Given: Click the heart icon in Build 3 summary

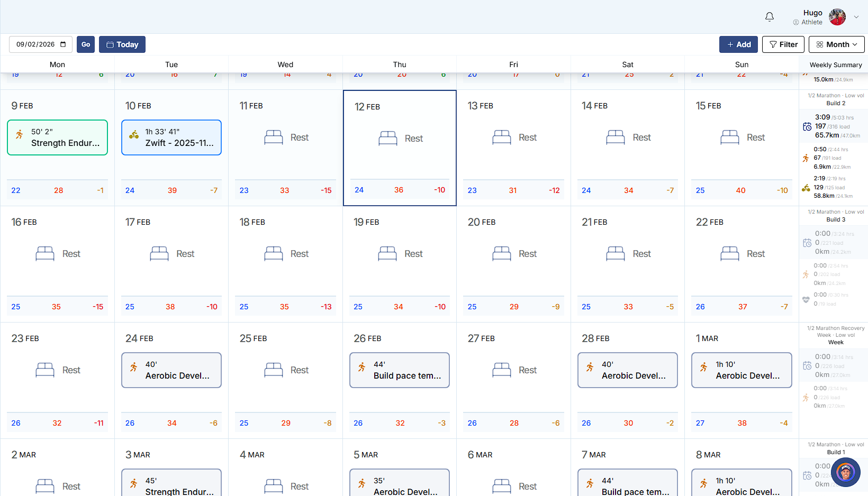Looking at the screenshot, I should tap(806, 299).
